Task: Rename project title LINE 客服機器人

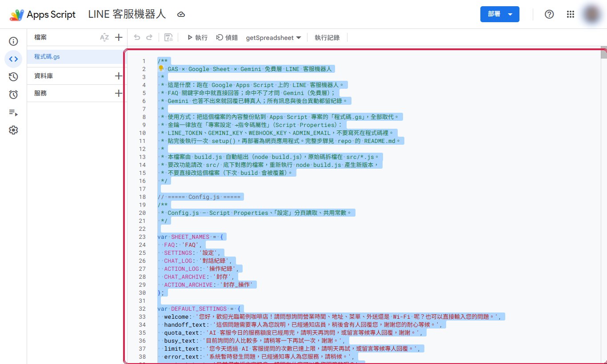Action: point(127,14)
